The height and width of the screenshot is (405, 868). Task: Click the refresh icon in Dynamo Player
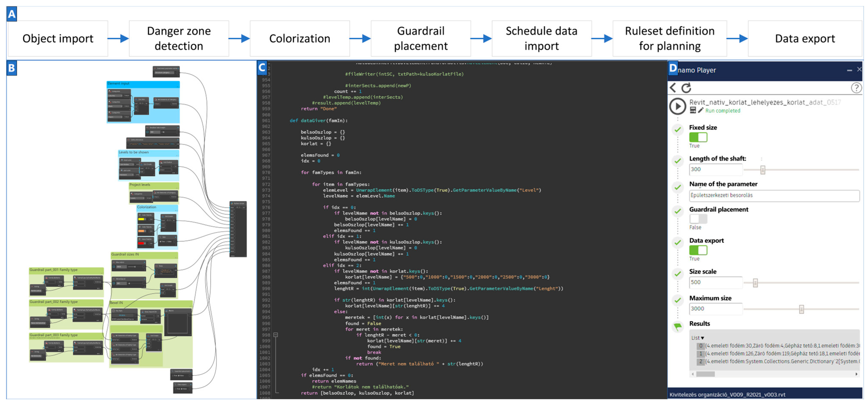coord(686,88)
